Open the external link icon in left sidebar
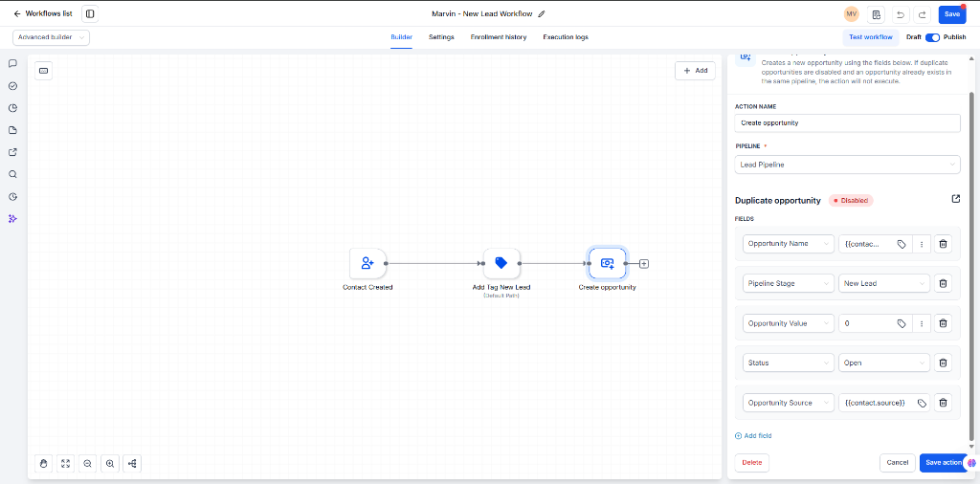Image resolution: width=980 pixels, height=484 pixels. click(x=12, y=152)
